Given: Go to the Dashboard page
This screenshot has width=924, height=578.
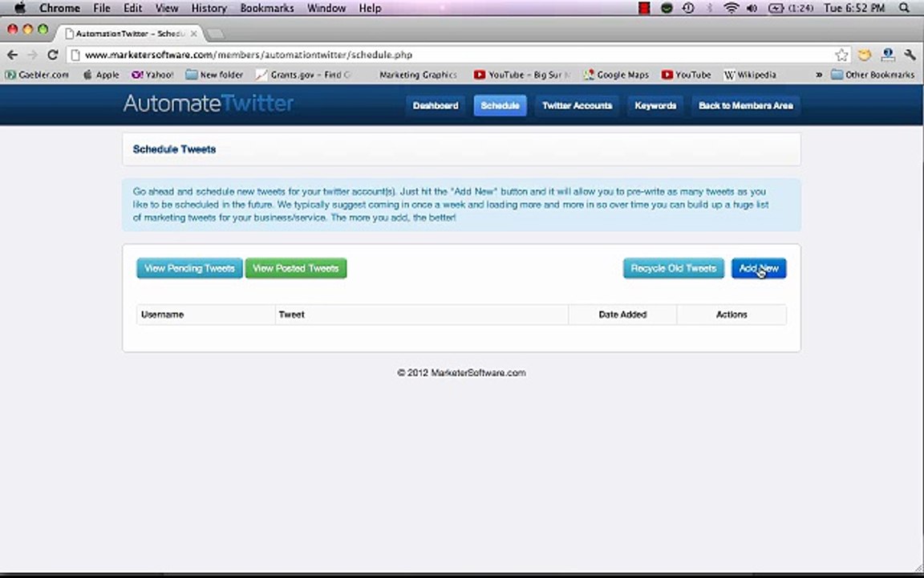Looking at the screenshot, I should coord(436,106).
